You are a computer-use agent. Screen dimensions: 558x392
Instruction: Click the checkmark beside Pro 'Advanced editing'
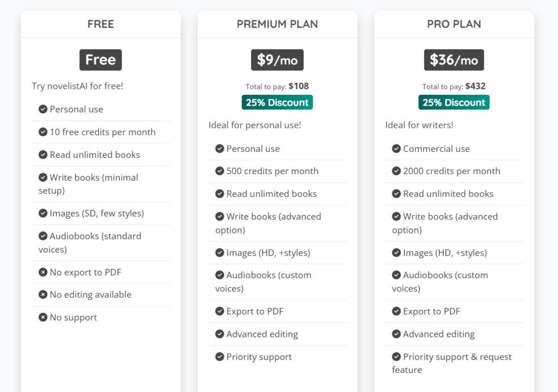point(396,334)
